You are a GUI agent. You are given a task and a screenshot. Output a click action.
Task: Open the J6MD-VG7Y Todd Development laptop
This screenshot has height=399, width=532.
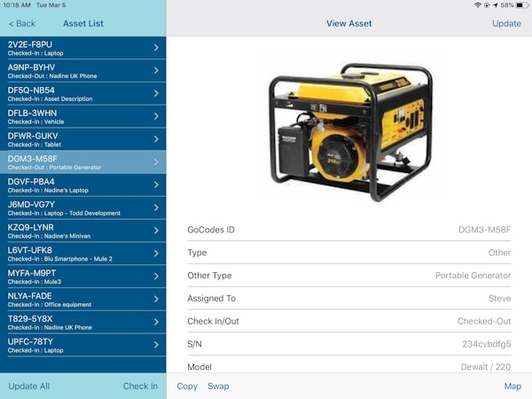(x=80, y=207)
